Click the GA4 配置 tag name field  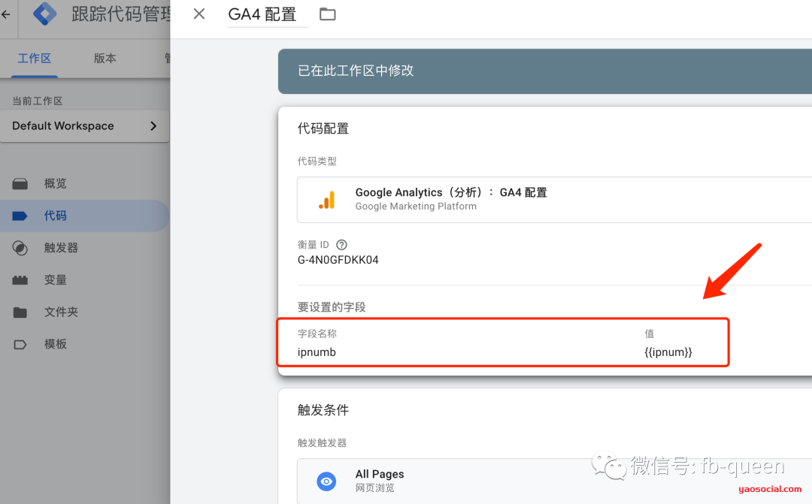(268, 14)
